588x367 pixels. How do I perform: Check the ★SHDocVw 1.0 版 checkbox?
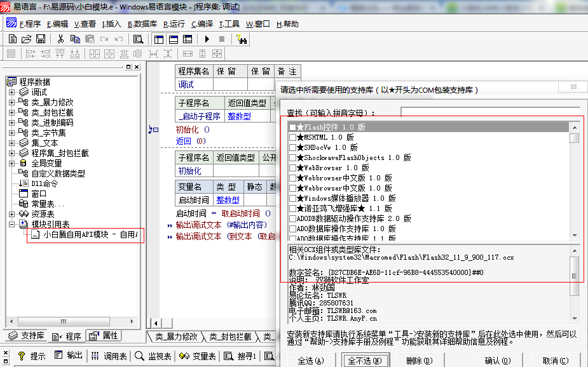[x=292, y=147]
